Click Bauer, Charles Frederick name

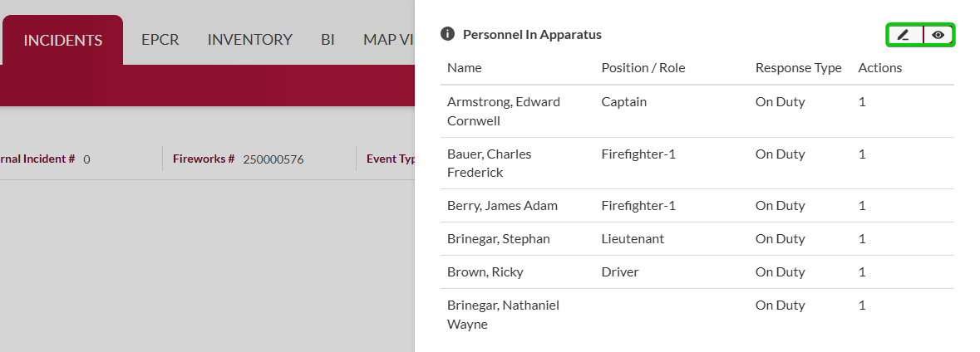[x=489, y=163]
